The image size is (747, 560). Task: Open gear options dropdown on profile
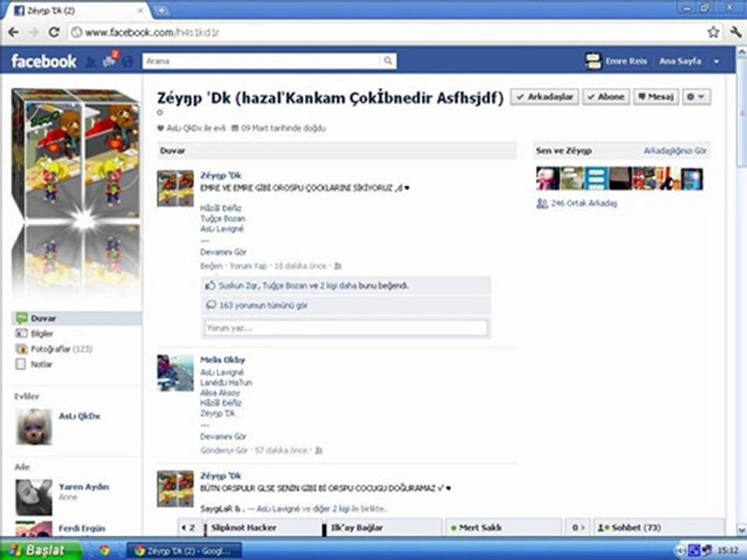coord(696,96)
